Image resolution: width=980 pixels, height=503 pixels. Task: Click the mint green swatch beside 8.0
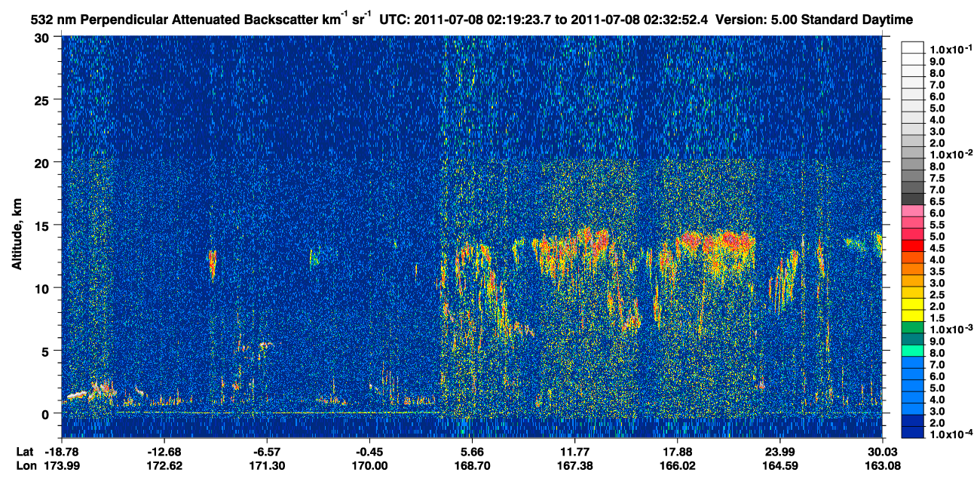[x=912, y=352]
